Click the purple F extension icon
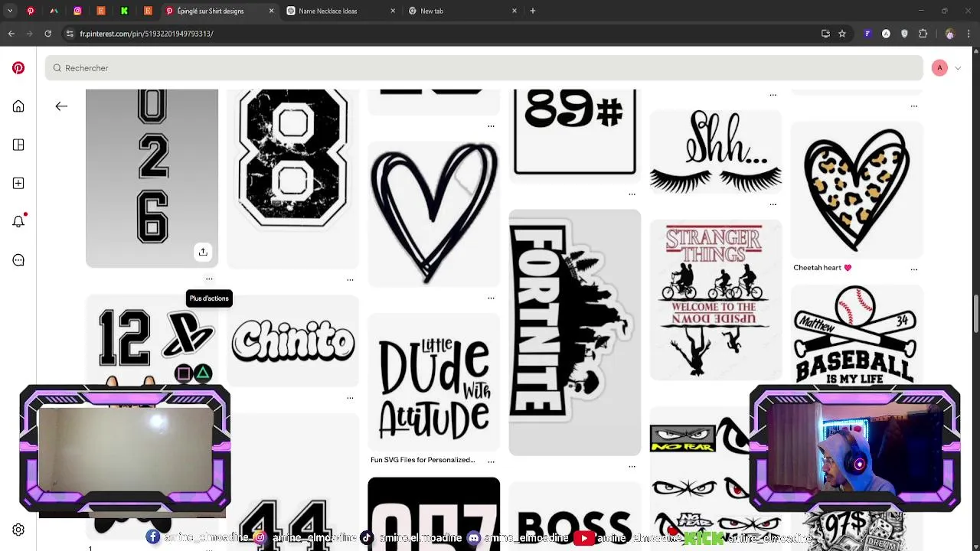The width and height of the screenshot is (980, 551). pos(867,34)
